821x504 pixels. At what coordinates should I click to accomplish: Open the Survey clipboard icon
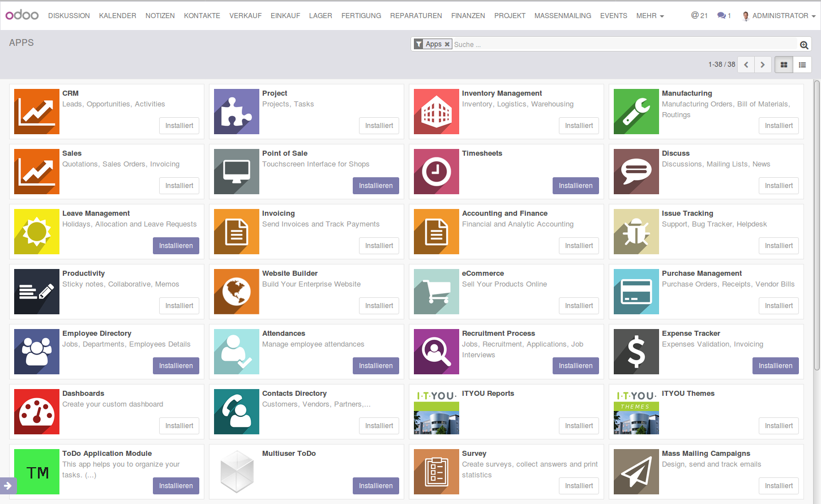pyautogui.click(x=437, y=472)
